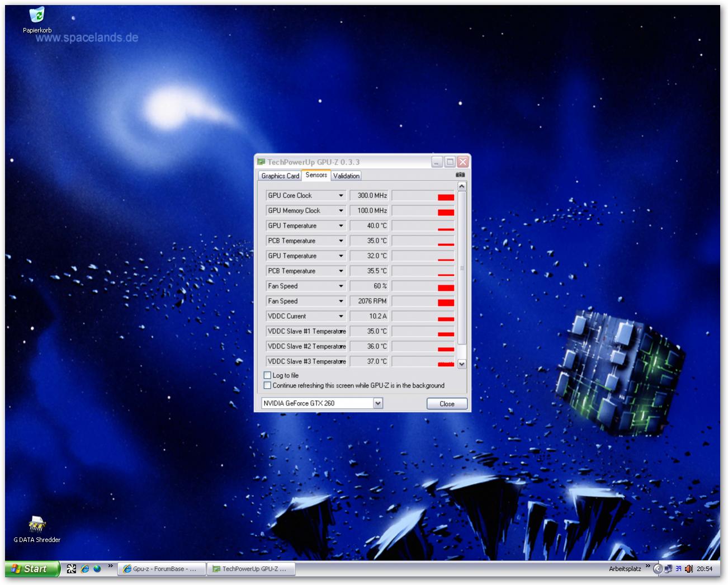Image resolution: width=728 pixels, height=585 pixels.
Task: Click the VDDC Current history graph
Action: [x=423, y=316]
